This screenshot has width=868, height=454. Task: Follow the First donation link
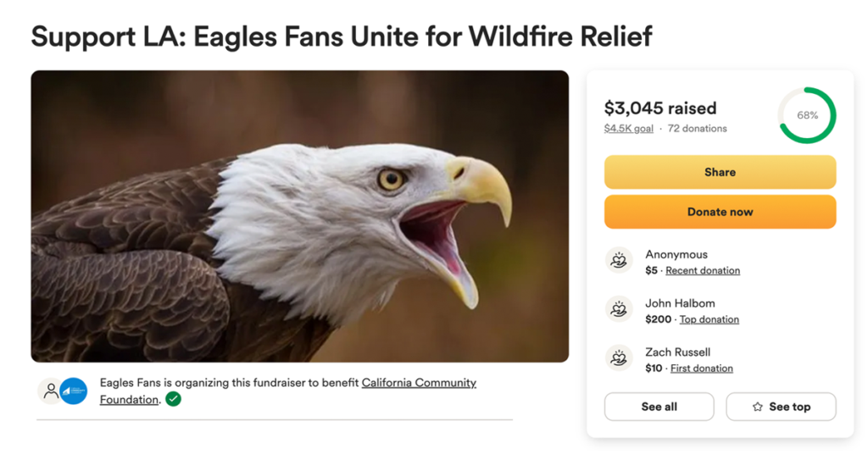click(702, 368)
